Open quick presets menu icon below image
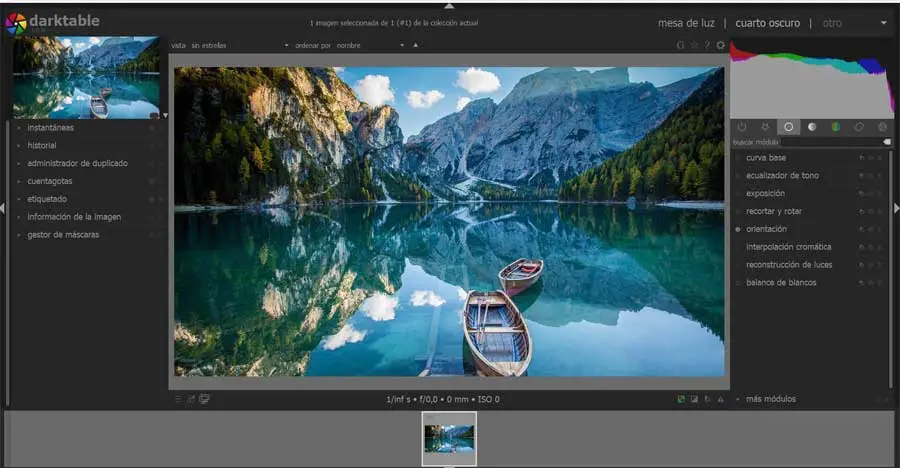 pyautogui.click(x=178, y=399)
